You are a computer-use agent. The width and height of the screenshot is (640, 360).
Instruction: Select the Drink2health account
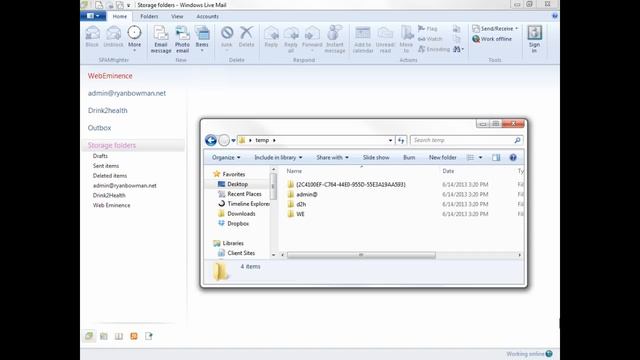[x=108, y=111]
